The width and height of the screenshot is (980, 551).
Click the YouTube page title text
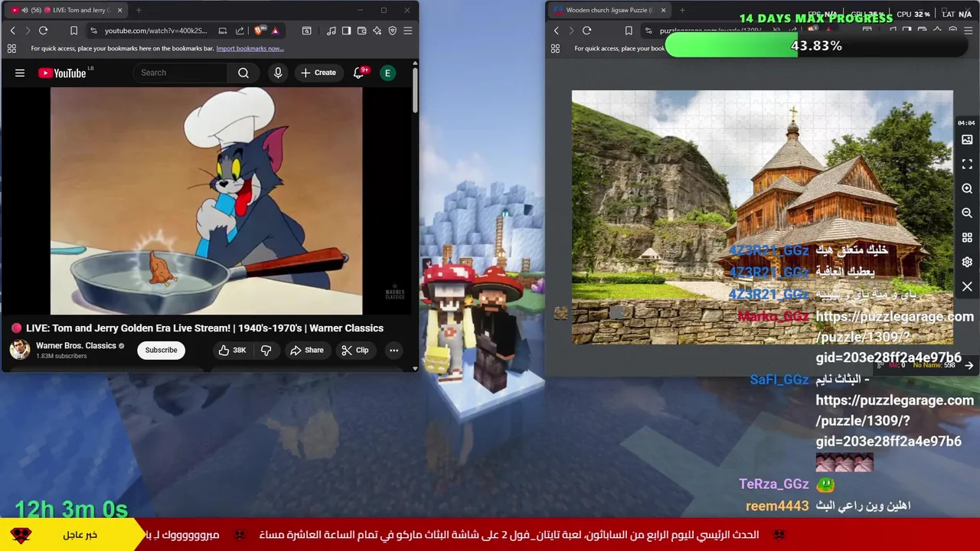[204, 328]
